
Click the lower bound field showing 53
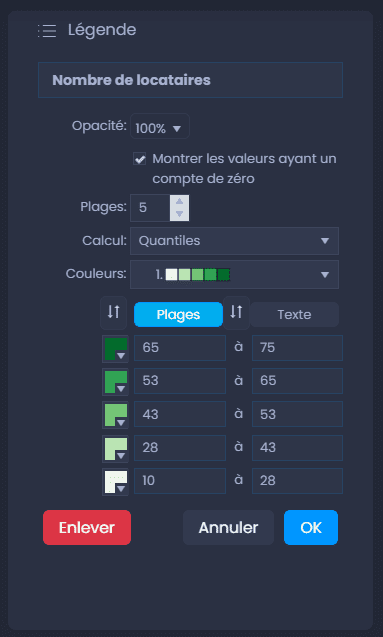pyautogui.click(x=180, y=381)
